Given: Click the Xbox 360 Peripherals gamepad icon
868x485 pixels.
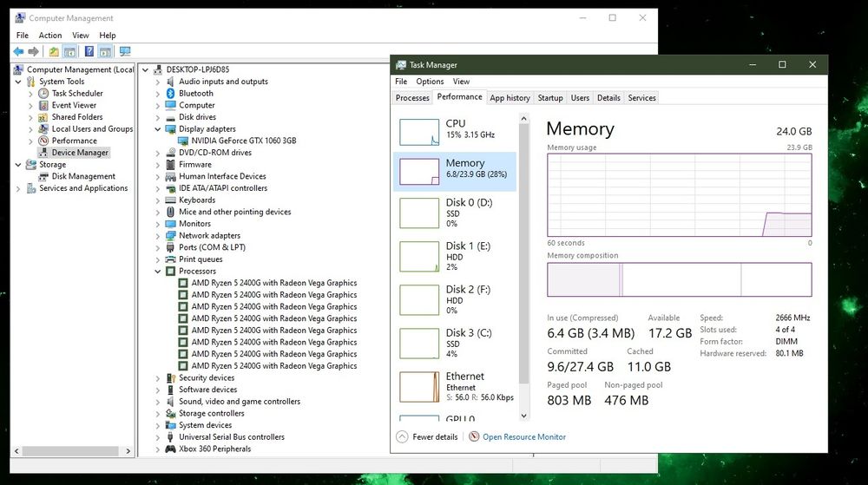Looking at the screenshot, I should pos(170,449).
